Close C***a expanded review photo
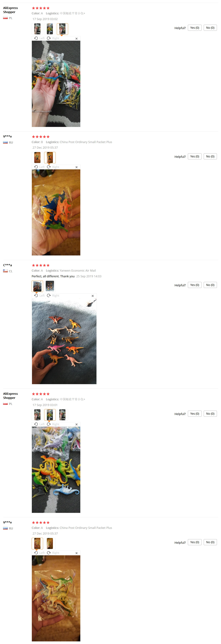 point(93,296)
